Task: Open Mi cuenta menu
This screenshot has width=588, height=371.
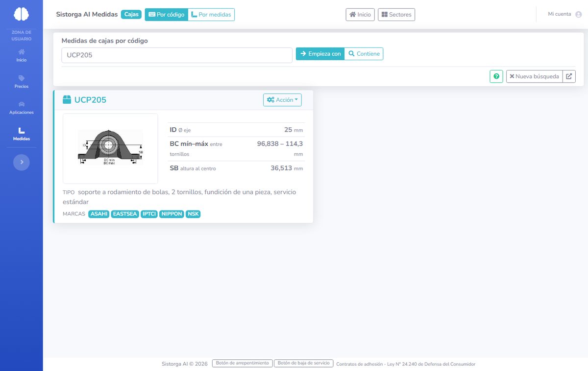Action: pyautogui.click(x=560, y=14)
